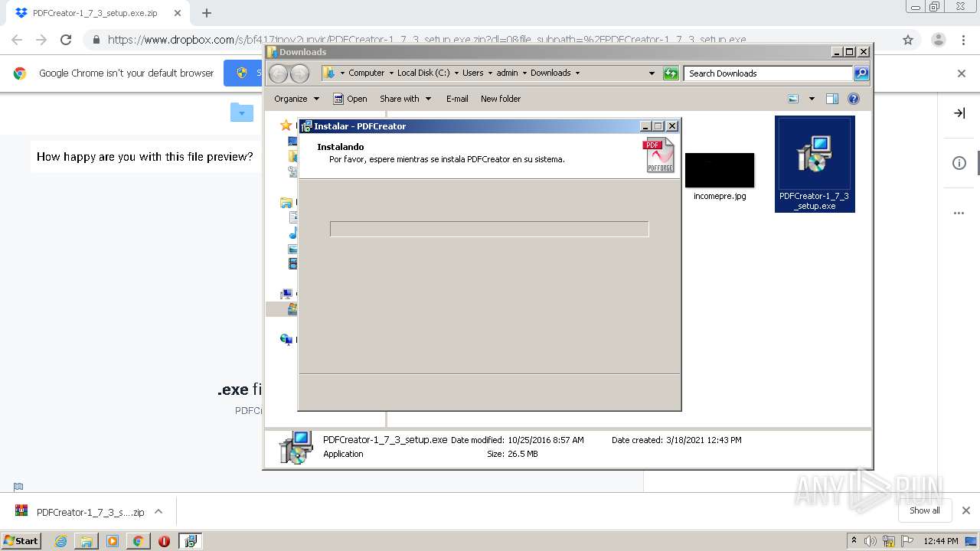The image size is (980, 551).
Task: Open volume control in system tray
Action: point(871,541)
